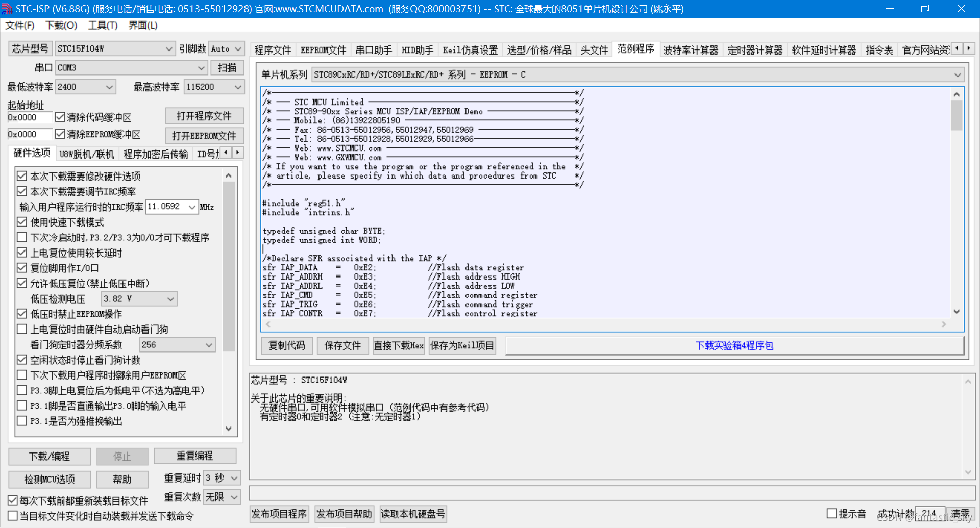Click 检测MCU选项 button
Image resolution: width=980 pixels, height=528 pixels.
(50, 479)
